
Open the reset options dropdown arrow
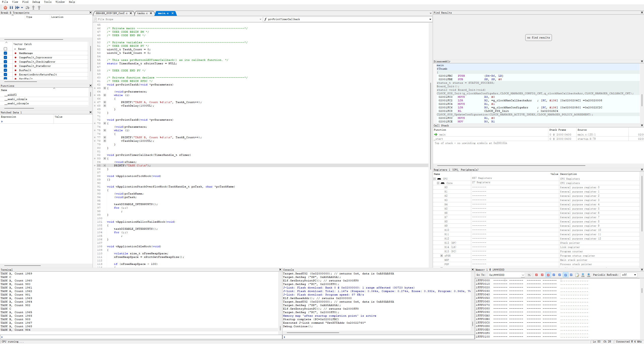point(22,8)
